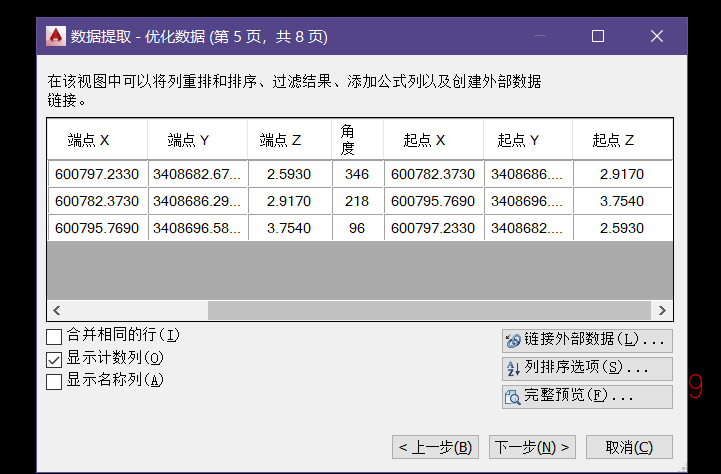Click the full preview magnifier icon
721x474 pixels.
coord(513,397)
